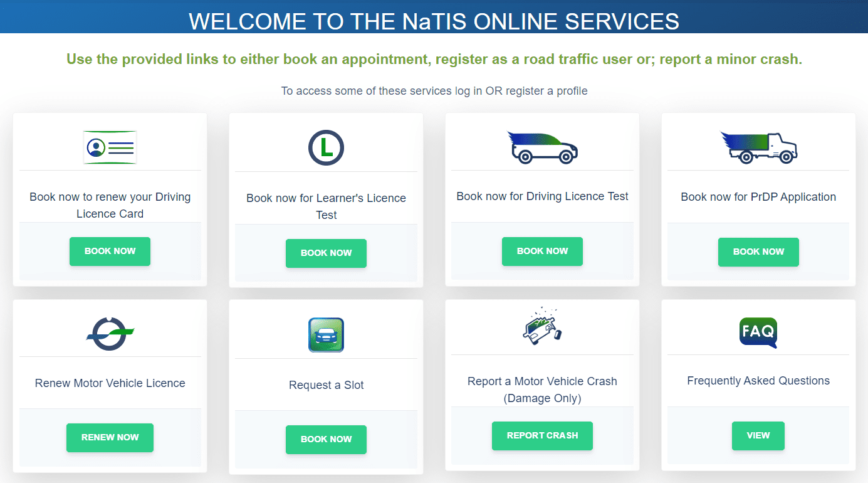This screenshot has height=483, width=868.
Task: Click the 'Welcome to the NaTIS Online Services' heading
Action: [x=434, y=21]
